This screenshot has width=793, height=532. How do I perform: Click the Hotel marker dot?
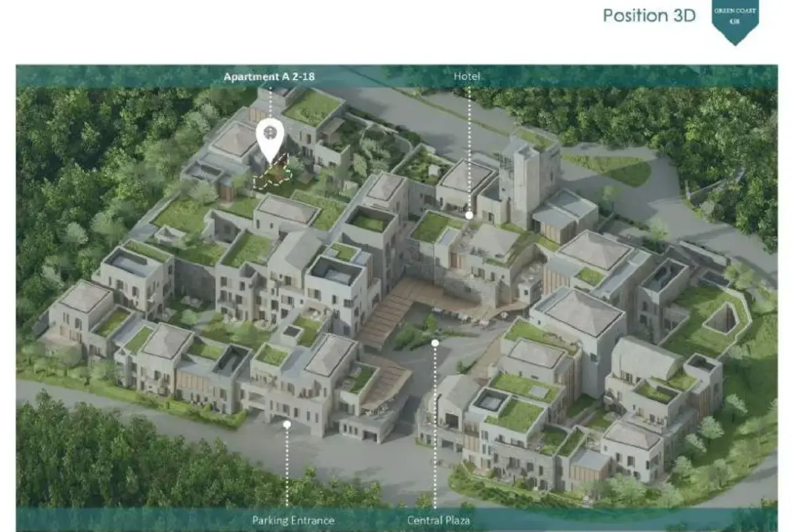(469, 216)
